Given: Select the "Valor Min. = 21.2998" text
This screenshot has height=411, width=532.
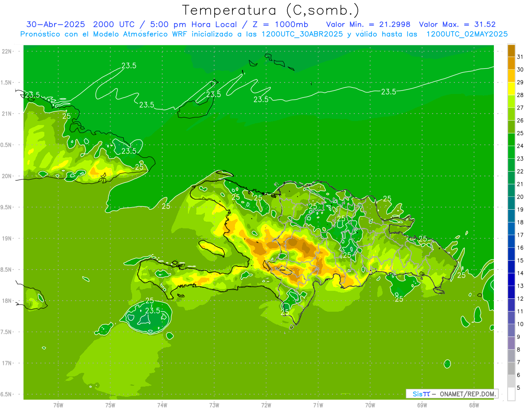Looking at the screenshot, I should click(x=368, y=25).
